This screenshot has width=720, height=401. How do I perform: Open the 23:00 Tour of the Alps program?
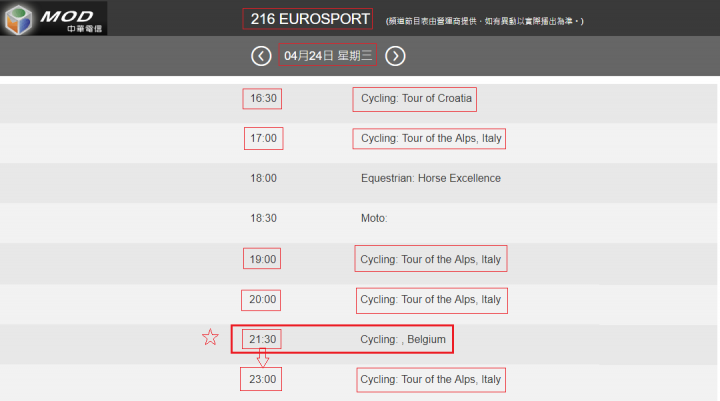(430, 379)
